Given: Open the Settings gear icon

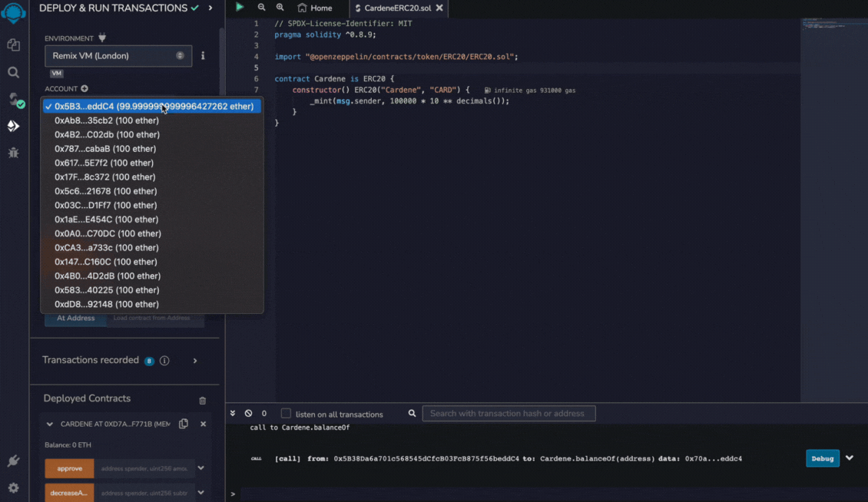Looking at the screenshot, I should tap(13, 487).
